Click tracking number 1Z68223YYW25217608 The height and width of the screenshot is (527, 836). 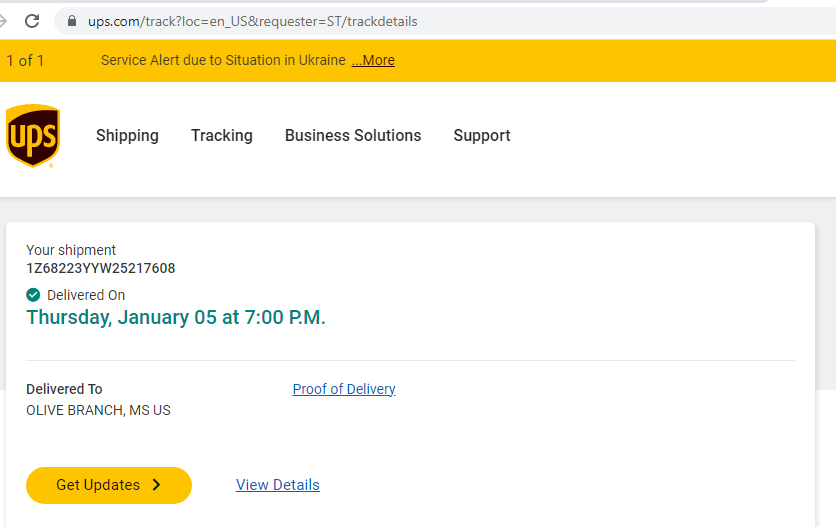(x=101, y=268)
